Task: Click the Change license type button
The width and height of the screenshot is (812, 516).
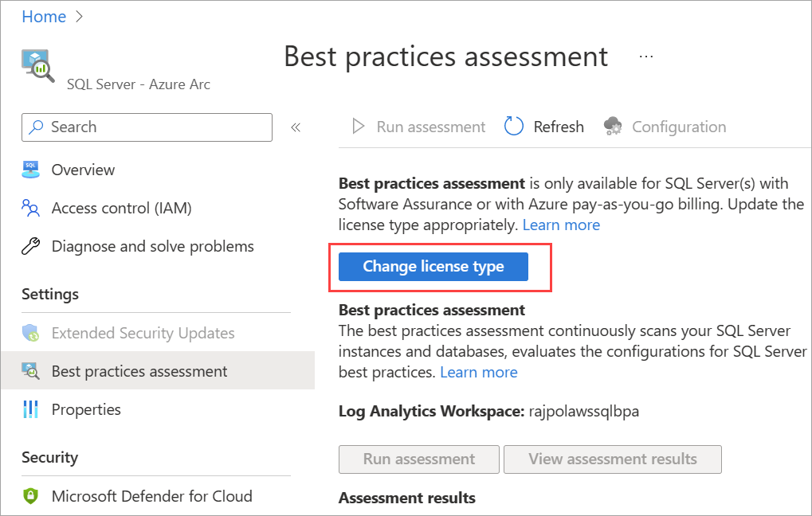Action: pyautogui.click(x=435, y=266)
